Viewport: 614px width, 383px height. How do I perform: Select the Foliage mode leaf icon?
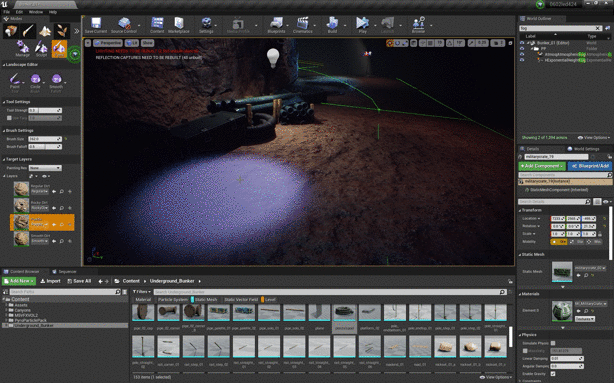(x=62, y=31)
